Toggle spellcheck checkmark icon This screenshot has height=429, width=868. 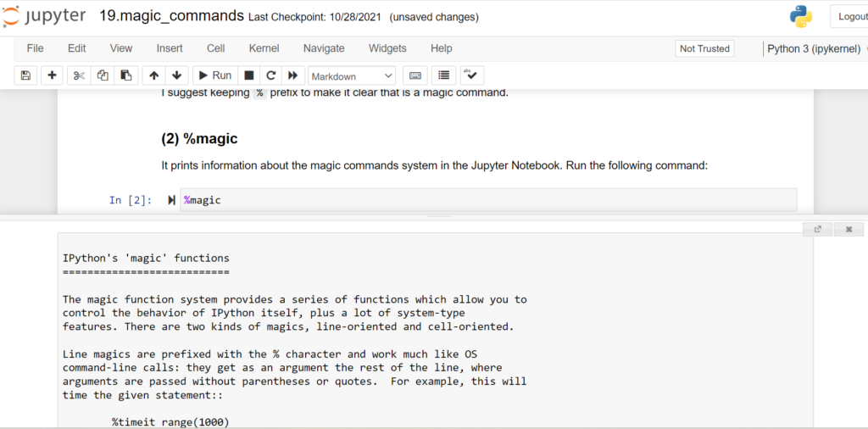(472, 75)
